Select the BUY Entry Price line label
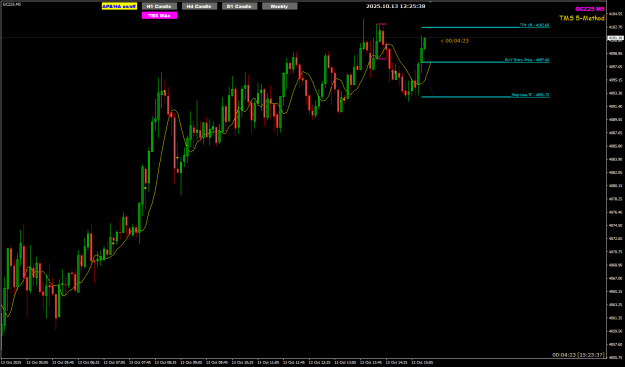Viewport: 625px width, 367px height. pos(527,60)
